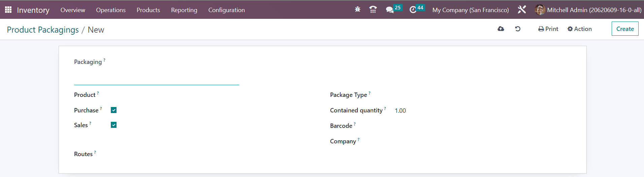This screenshot has height=177, width=644.
Task: Open the Reporting menu
Action: 184,10
